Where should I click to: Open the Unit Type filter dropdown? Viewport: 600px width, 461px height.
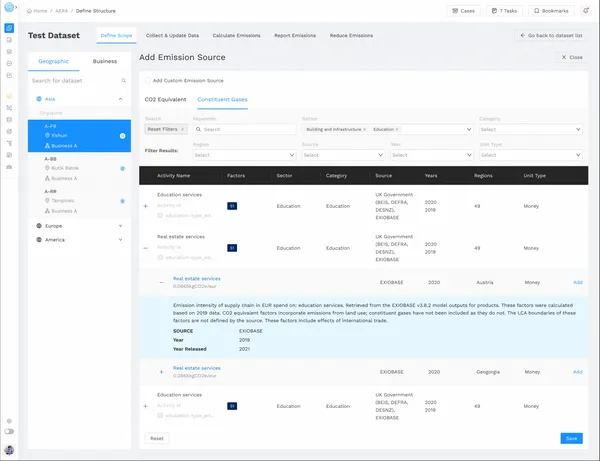(x=530, y=155)
